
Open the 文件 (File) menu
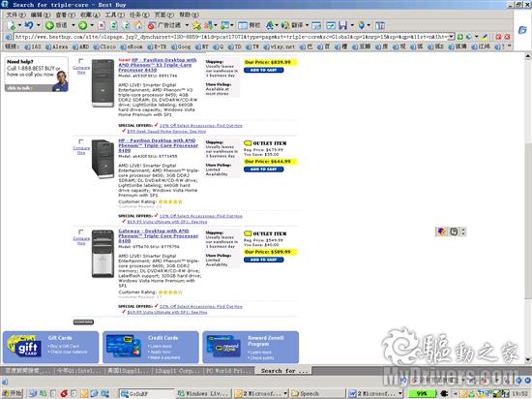[x=15, y=15]
